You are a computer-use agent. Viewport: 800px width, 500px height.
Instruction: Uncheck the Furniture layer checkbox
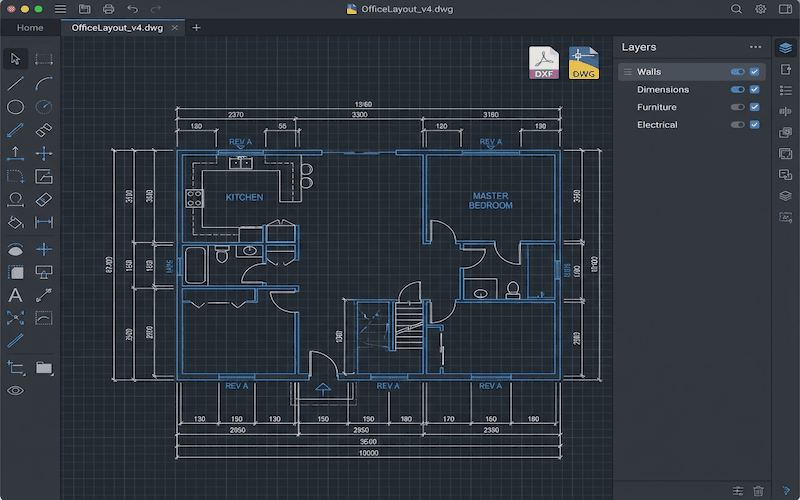click(x=755, y=107)
